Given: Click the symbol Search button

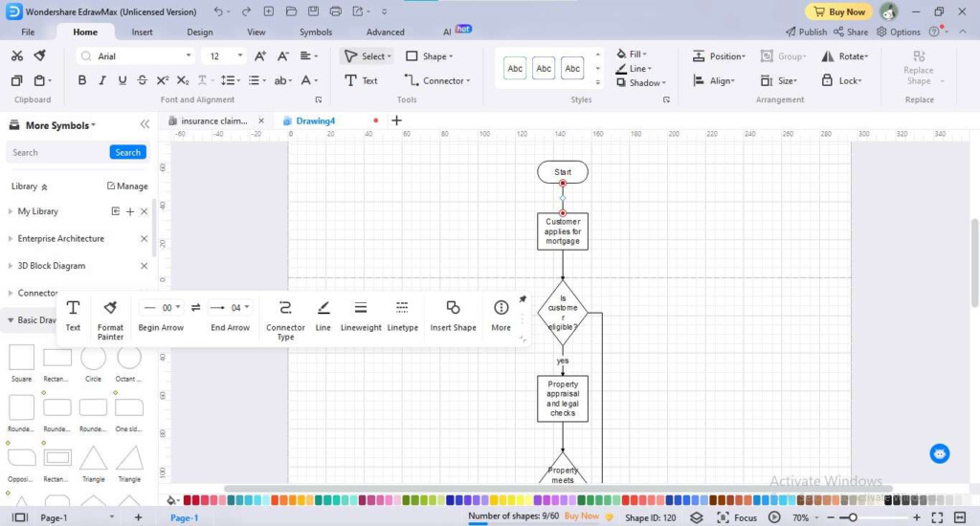Looking at the screenshot, I should coord(127,152).
